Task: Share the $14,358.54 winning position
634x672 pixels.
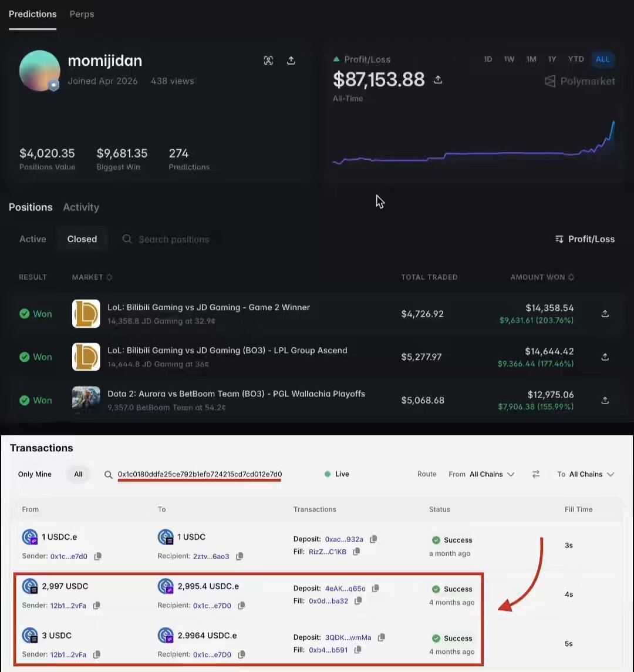Action: (x=605, y=314)
